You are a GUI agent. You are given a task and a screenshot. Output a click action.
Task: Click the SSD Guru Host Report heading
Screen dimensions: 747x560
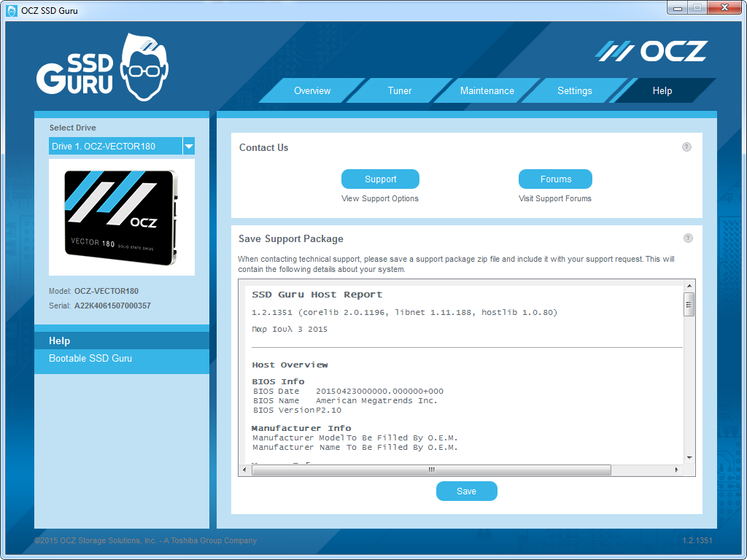[317, 295]
